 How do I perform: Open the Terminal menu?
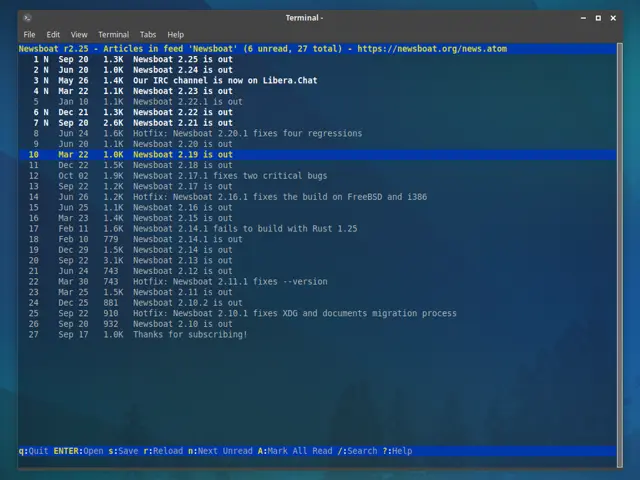point(113,35)
